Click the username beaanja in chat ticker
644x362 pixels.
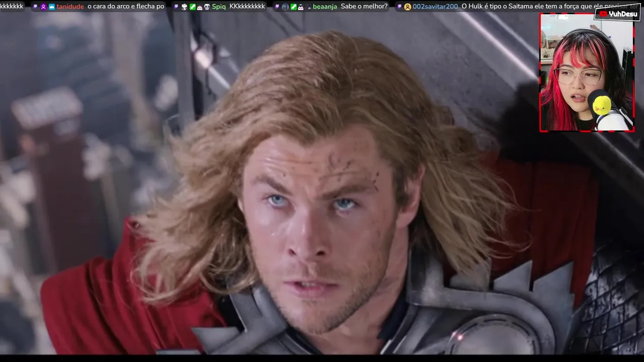tap(325, 7)
